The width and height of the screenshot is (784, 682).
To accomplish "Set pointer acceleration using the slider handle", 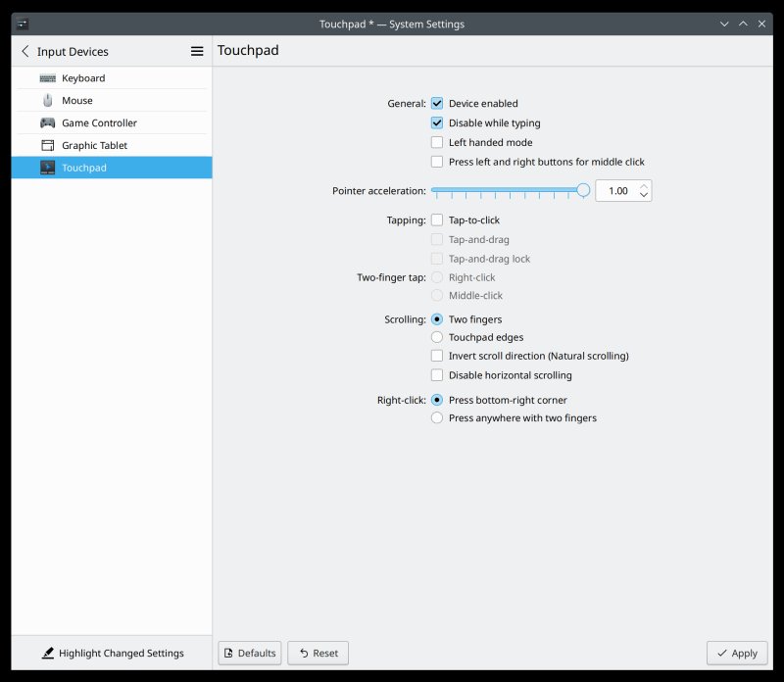I will coord(583,191).
